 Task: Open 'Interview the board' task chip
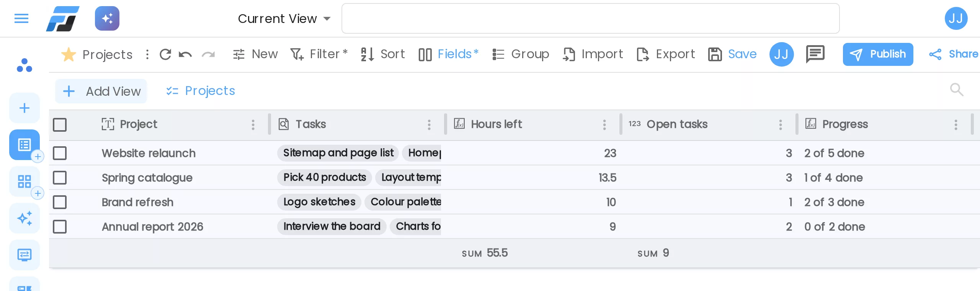pos(332,226)
